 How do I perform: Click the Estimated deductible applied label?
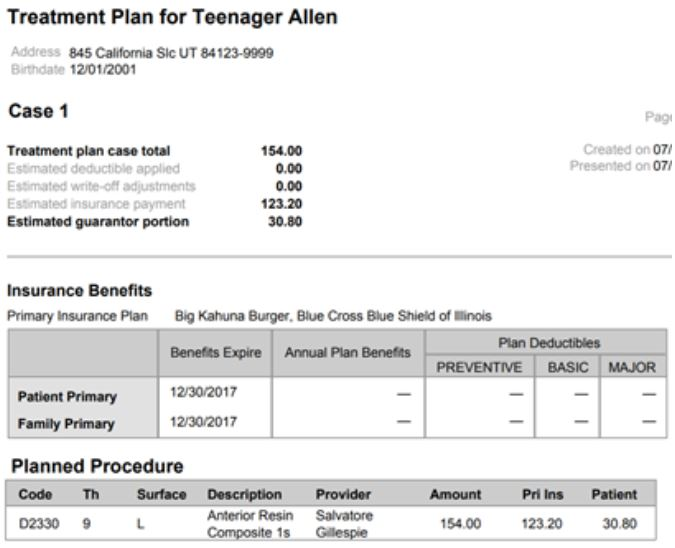point(93,169)
